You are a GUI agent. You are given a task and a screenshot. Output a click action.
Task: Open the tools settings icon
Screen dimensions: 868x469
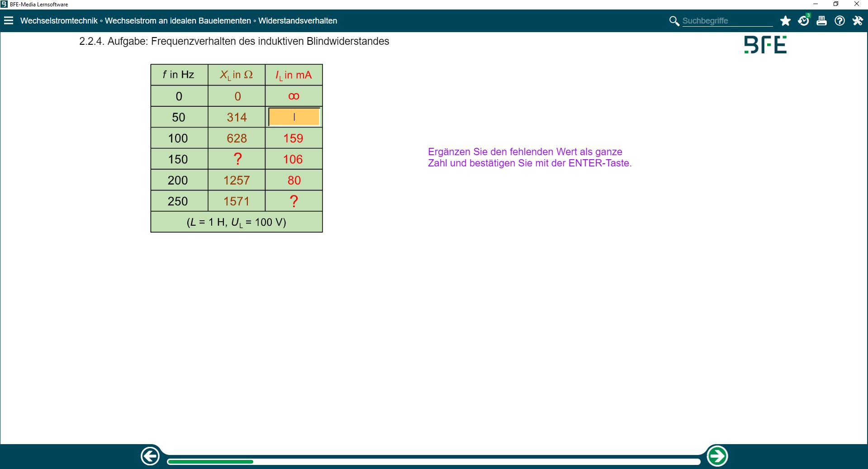tap(858, 21)
